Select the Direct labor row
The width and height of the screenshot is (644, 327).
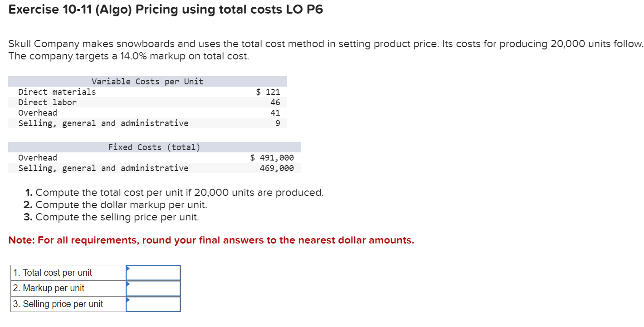coord(47,102)
